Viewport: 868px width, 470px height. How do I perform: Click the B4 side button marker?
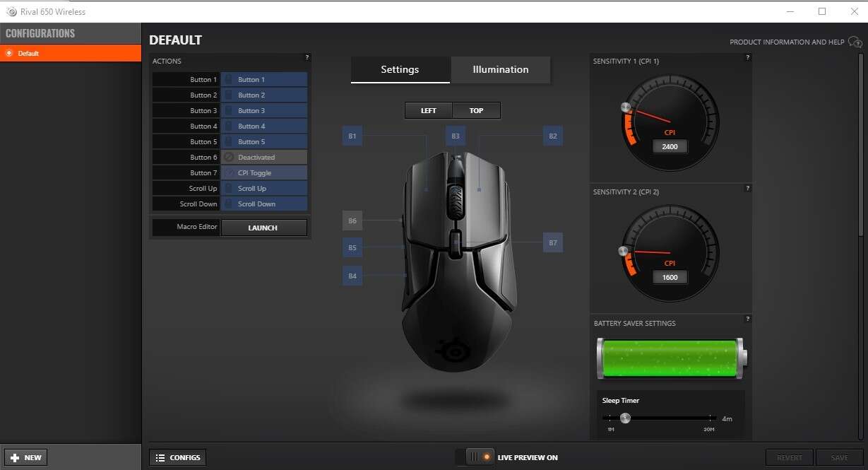(352, 276)
